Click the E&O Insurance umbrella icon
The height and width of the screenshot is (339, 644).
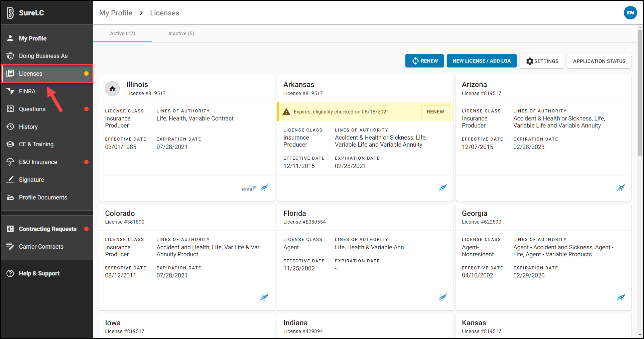point(10,162)
